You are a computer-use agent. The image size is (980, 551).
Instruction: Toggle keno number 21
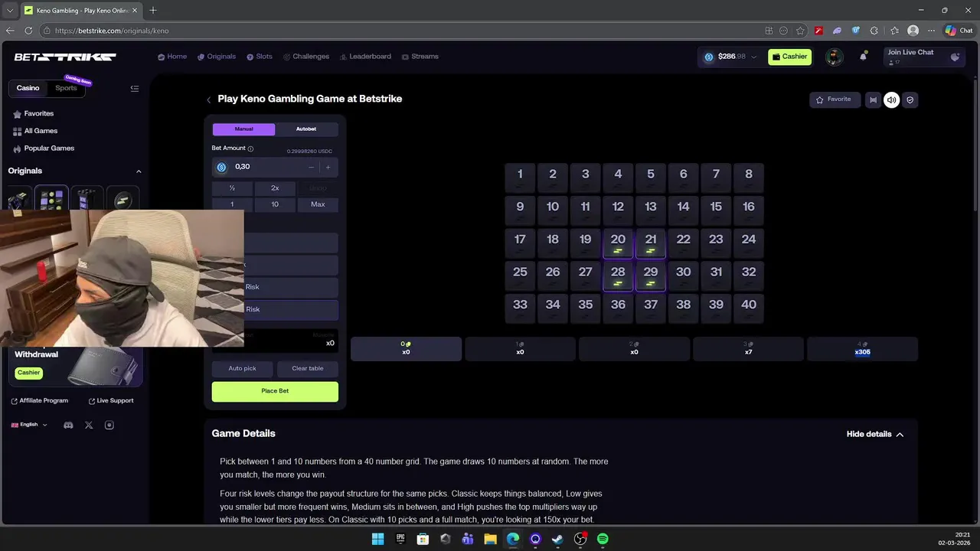coord(651,243)
